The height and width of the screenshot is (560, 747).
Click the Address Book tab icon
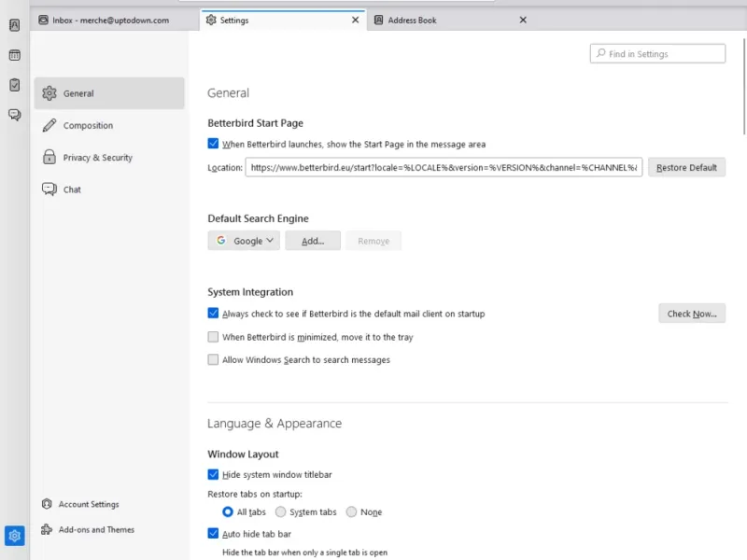tap(379, 20)
